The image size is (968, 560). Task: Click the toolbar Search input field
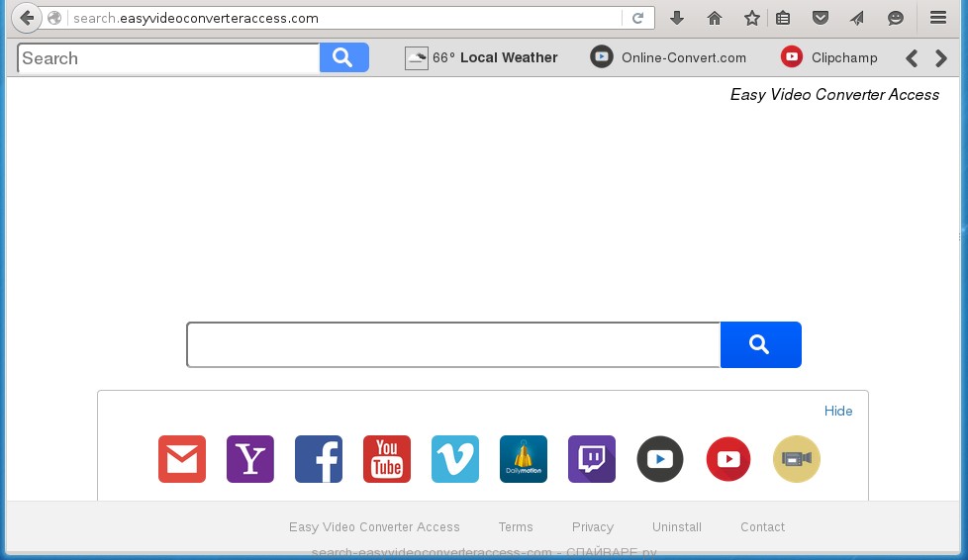pyautogui.click(x=168, y=58)
